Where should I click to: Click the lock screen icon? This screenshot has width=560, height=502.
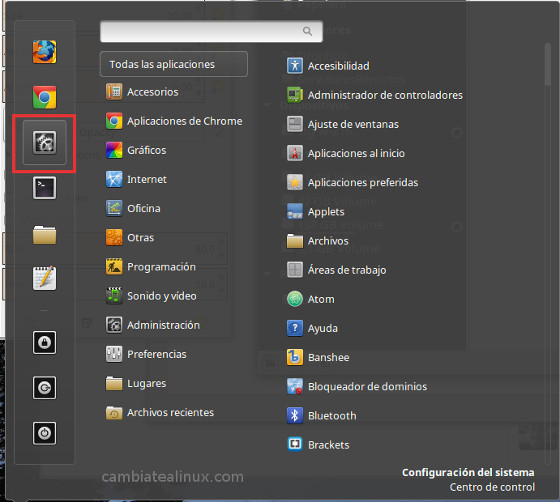pyautogui.click(x=44, y=342)
